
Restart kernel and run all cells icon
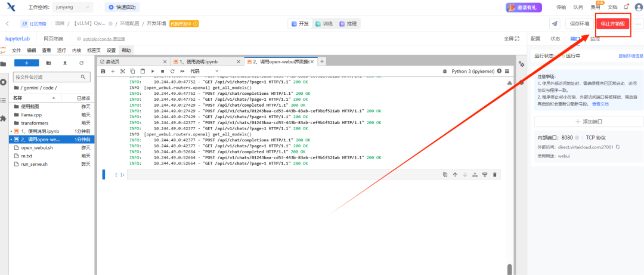[182, 71]
